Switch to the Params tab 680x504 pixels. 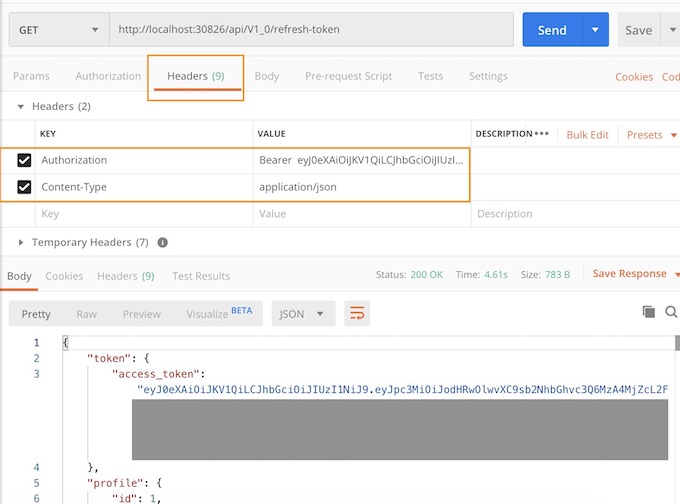(31, 76)
